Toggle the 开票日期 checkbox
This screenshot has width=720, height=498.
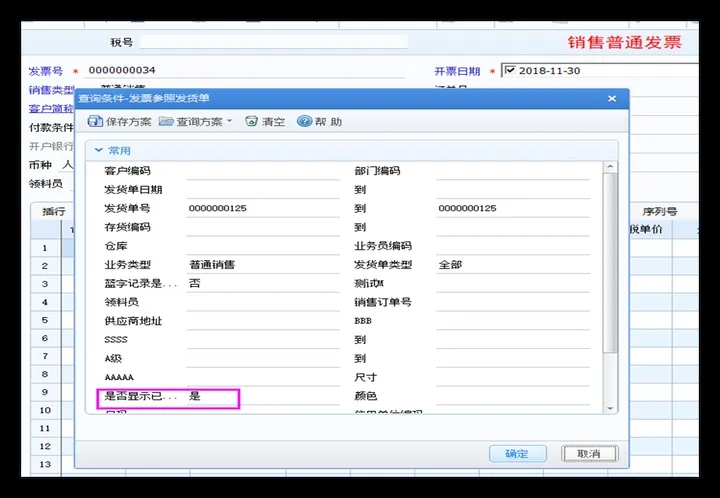(510, 70)
